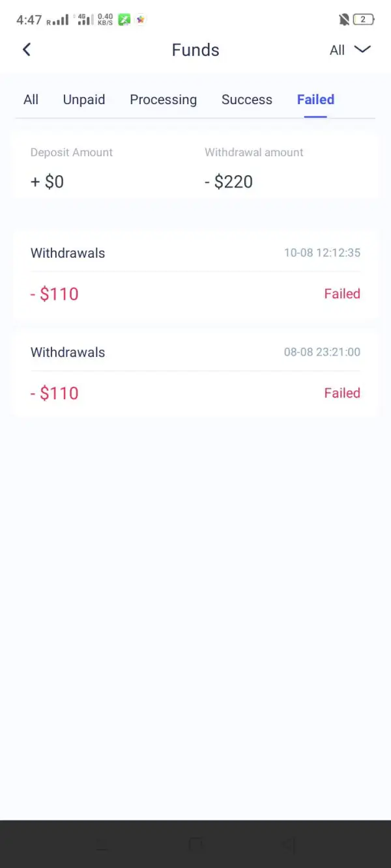Tap the 4:47 clock in the status bar

29,20
